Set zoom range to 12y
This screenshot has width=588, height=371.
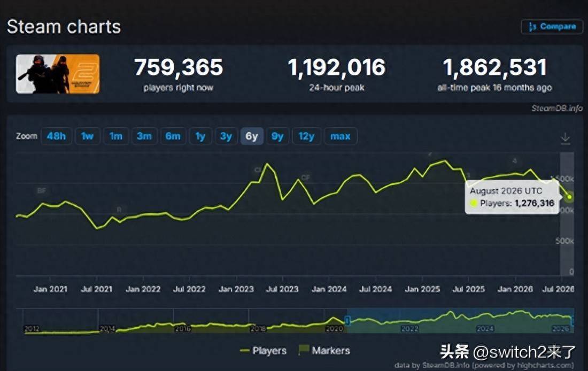(306, 136)
